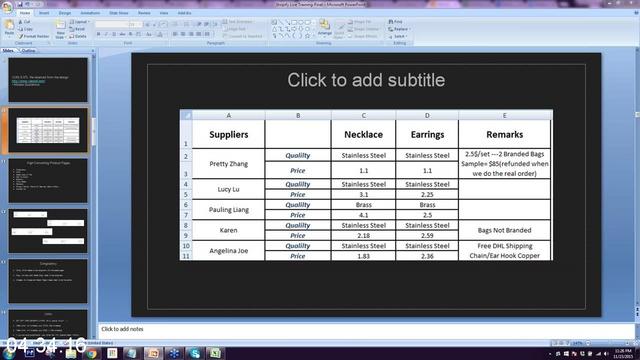Click the Find command
Image resolution: width=640 pixels, height=360 pixels.
(396, 22)
